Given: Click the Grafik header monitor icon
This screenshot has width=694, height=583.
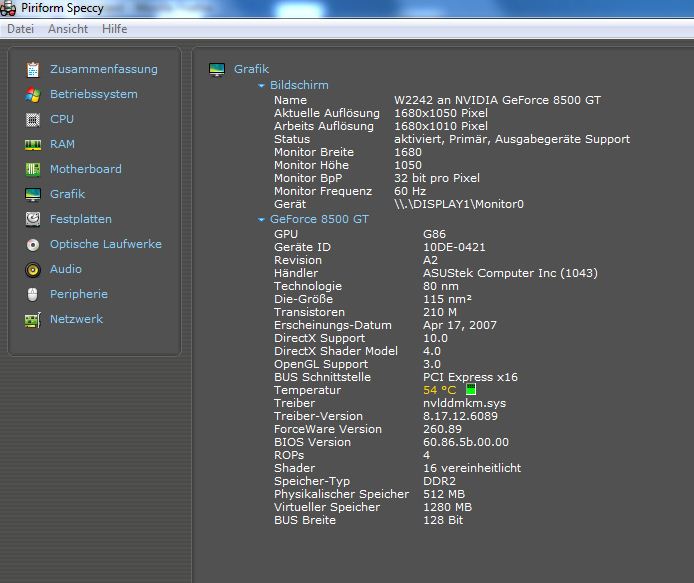Looking at the screenshot, I should 217,69.
